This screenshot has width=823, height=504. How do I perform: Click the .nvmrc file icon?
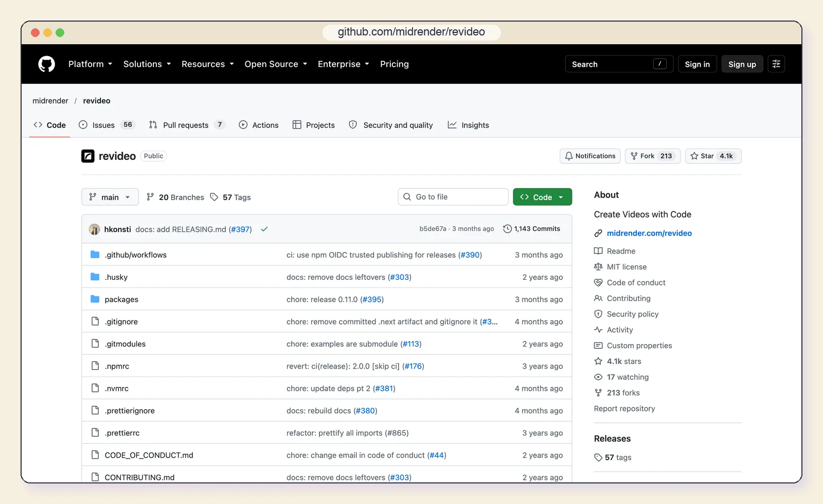(x=95, y=388)
